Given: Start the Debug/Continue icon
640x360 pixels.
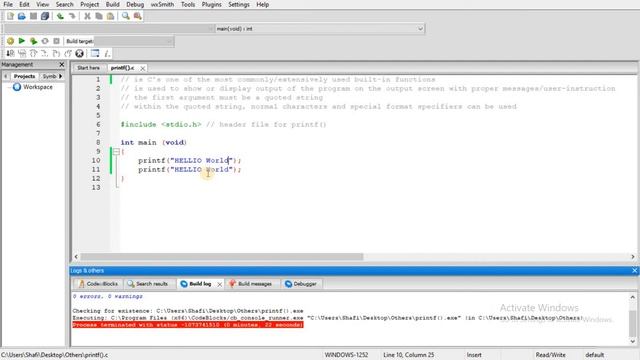Looking at the screenshot, I should pyautogui.click(x=10, y=53).
